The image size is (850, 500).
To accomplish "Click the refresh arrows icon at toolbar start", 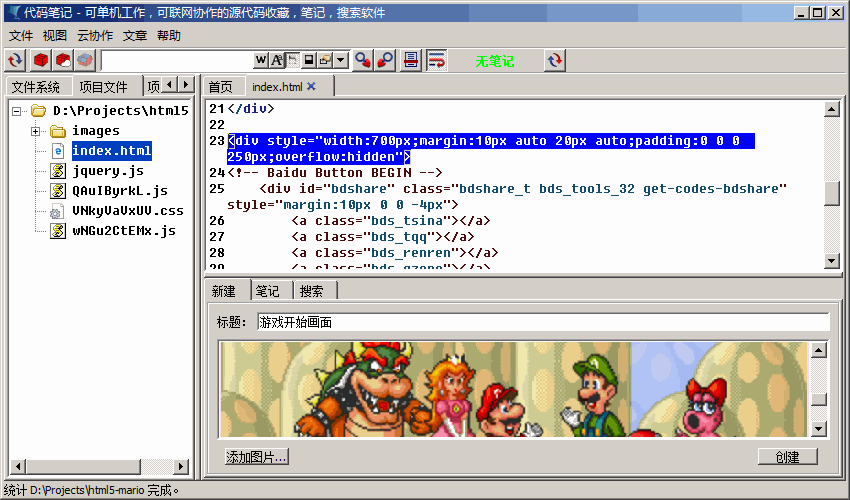I will pos(16,60).
